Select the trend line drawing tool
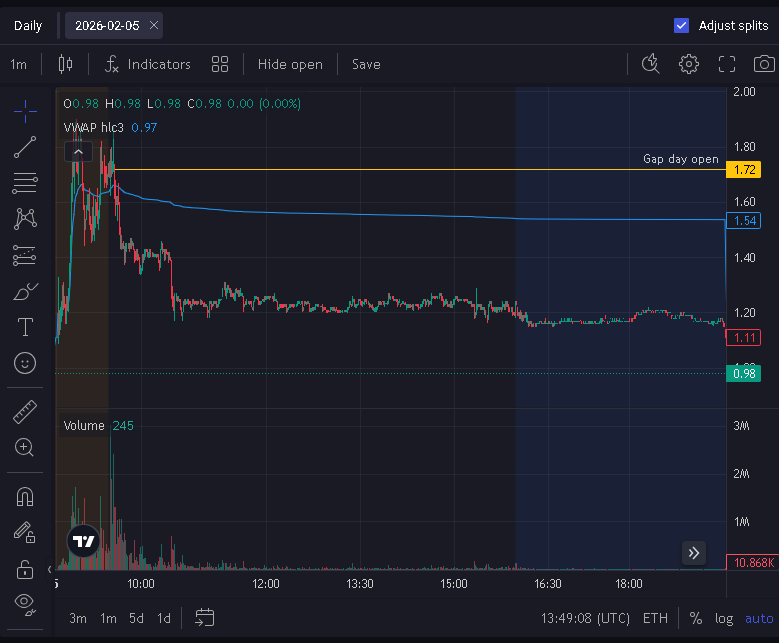The width and height of the screenshot is (779, 643). [x=25, y=147]
